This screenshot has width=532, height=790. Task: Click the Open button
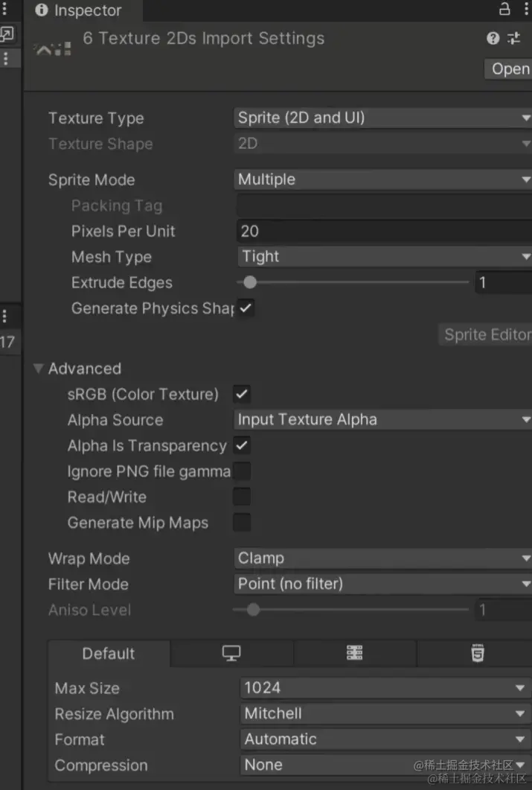click(508, 69)
